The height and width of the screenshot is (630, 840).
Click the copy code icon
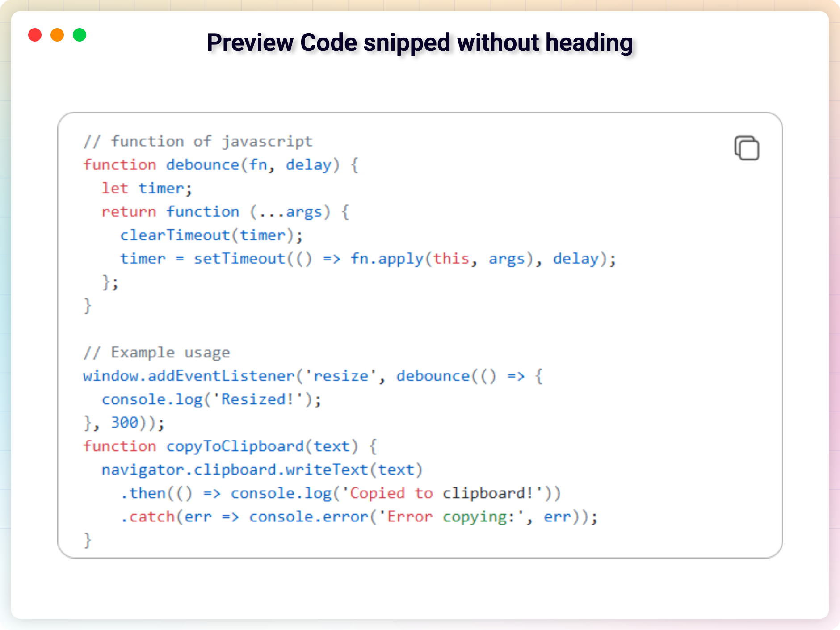pos(747,148)
